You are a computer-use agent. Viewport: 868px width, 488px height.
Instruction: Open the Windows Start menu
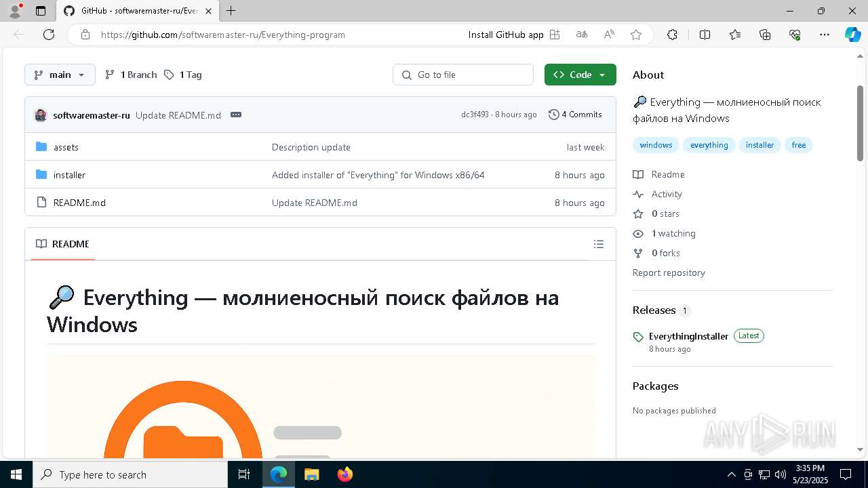tap(16, 474)
